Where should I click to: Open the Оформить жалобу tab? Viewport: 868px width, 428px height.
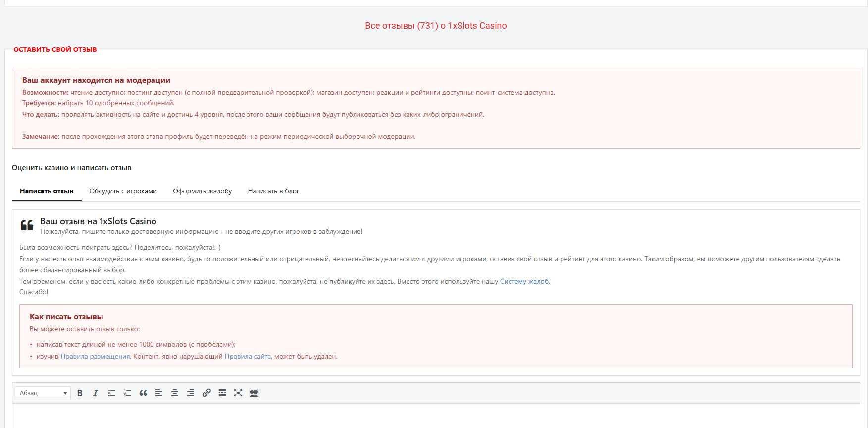202,191
